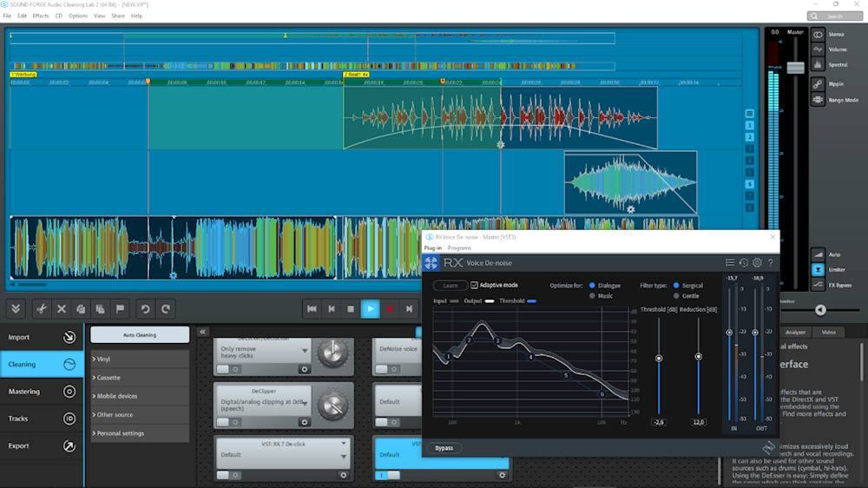
Task: Click the set marker flag icon
Action: (120, 308)
